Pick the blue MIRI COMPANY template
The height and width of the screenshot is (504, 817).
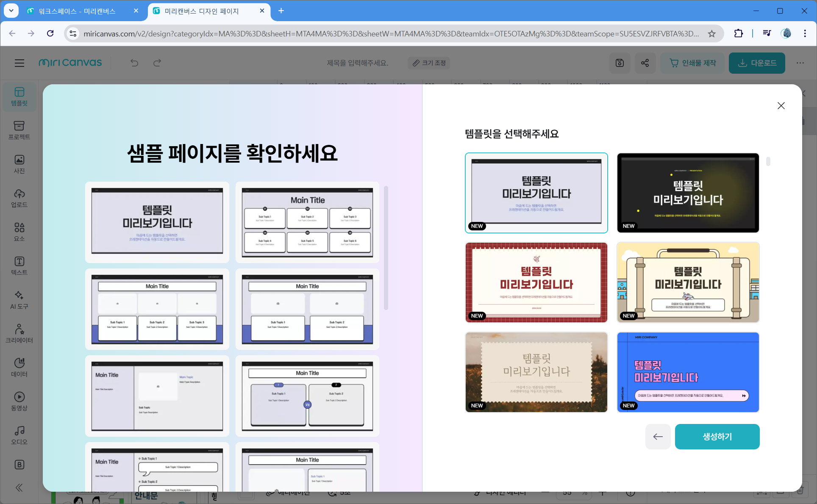click(688, 372)
